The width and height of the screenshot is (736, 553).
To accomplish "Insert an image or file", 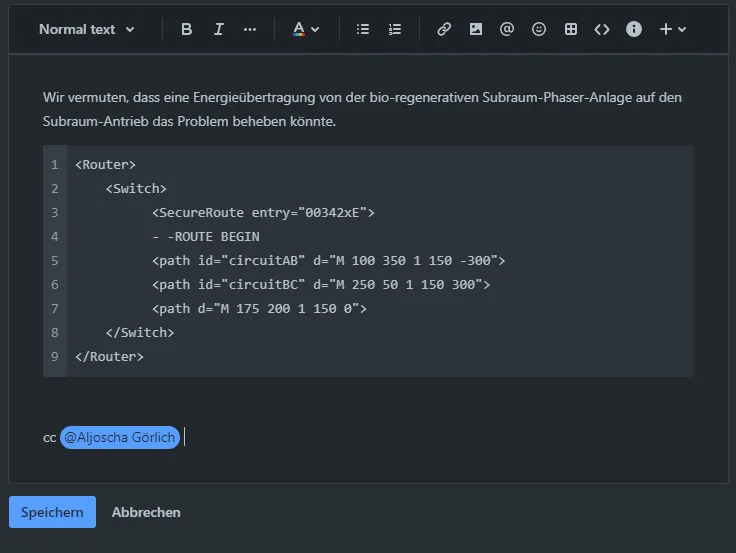I will tap(475, 30).
